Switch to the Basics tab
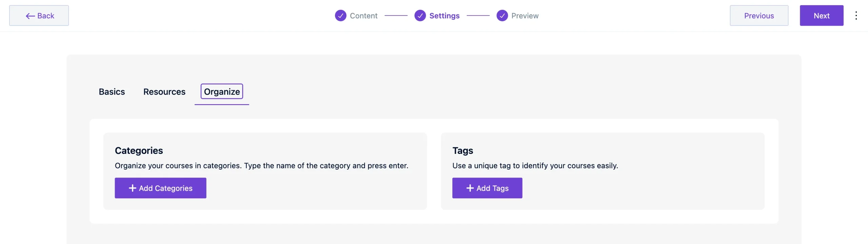 [112, 91]
